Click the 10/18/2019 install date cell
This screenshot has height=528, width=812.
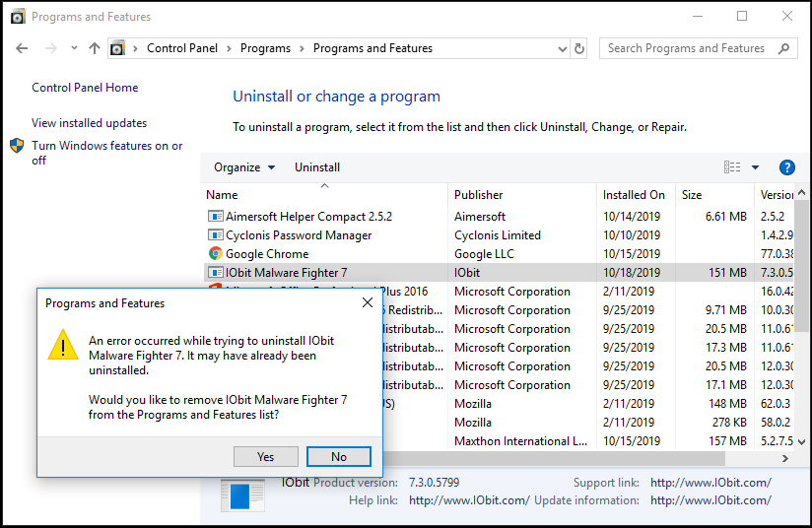point(632,272)
